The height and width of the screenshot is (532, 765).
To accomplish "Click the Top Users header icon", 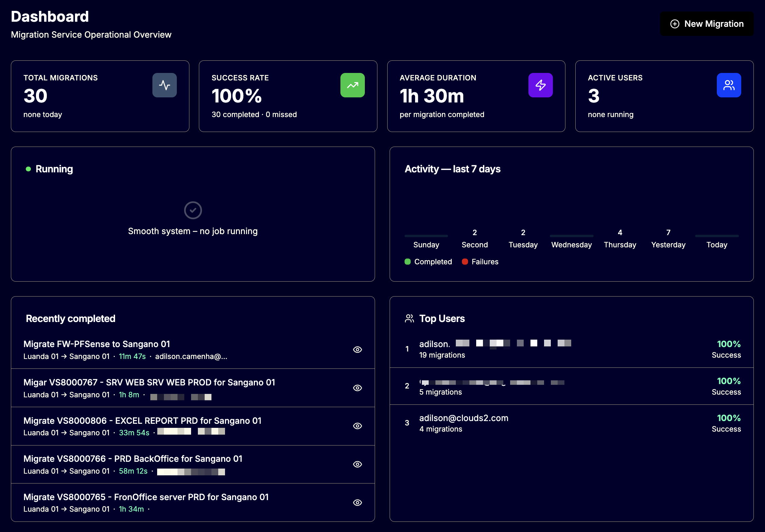I will (409, 319).
